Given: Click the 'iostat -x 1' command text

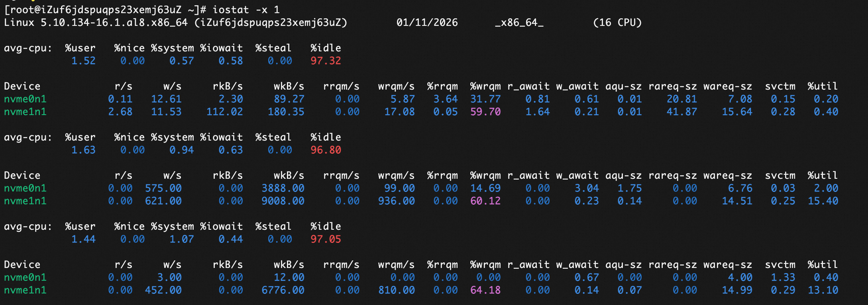Looking at the screenshot, I should (246, 10).
